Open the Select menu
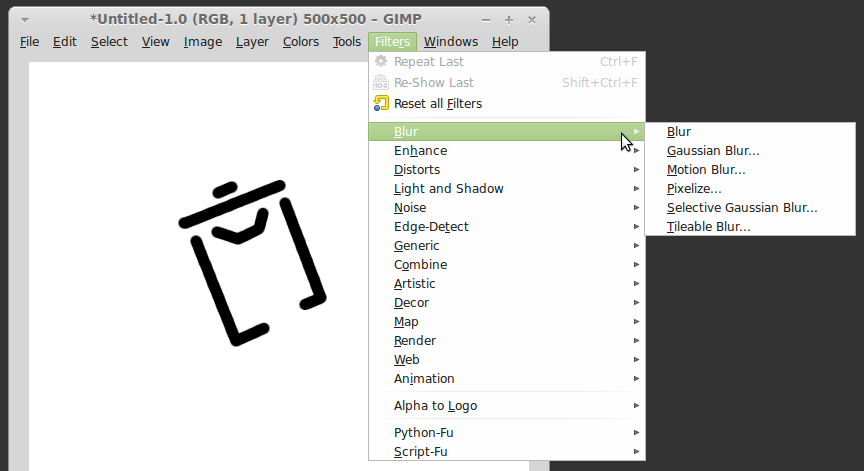Viewport: 864px width, 471px height. 109,42
